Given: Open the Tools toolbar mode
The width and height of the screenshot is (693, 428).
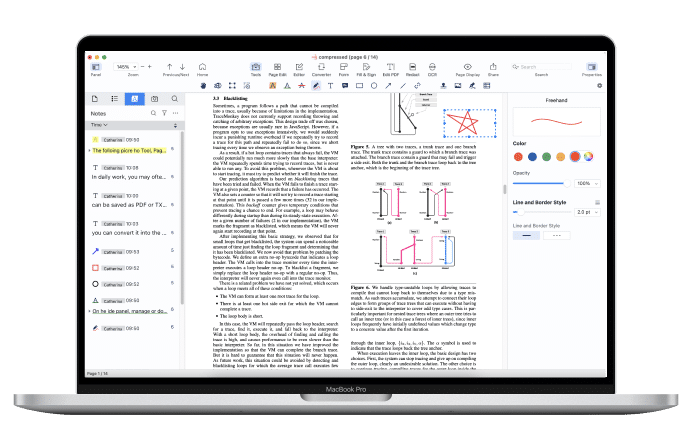Looking at the screenshot, I should tap(256, 67).
